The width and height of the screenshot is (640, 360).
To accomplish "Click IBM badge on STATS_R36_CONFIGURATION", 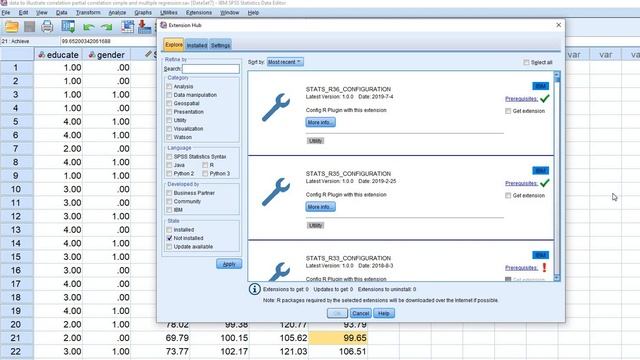I will click(540, 86).
